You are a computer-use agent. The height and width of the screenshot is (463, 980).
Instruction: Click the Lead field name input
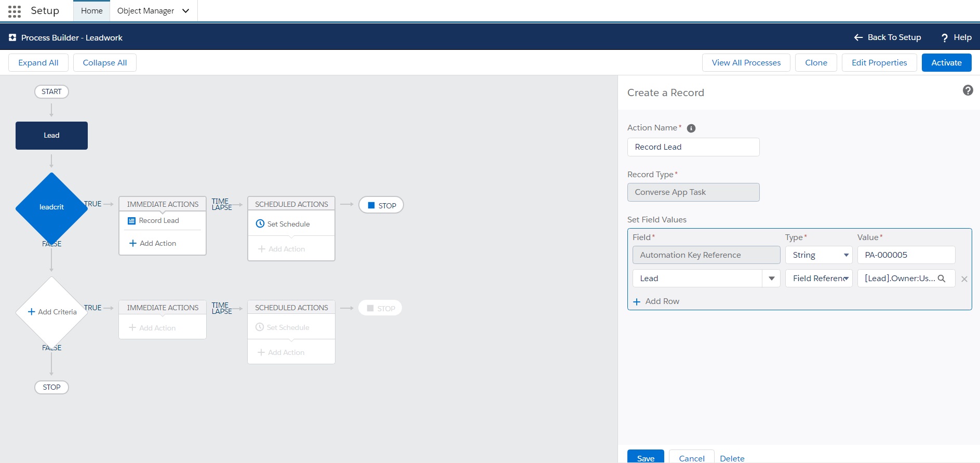(x=697, y=279)
